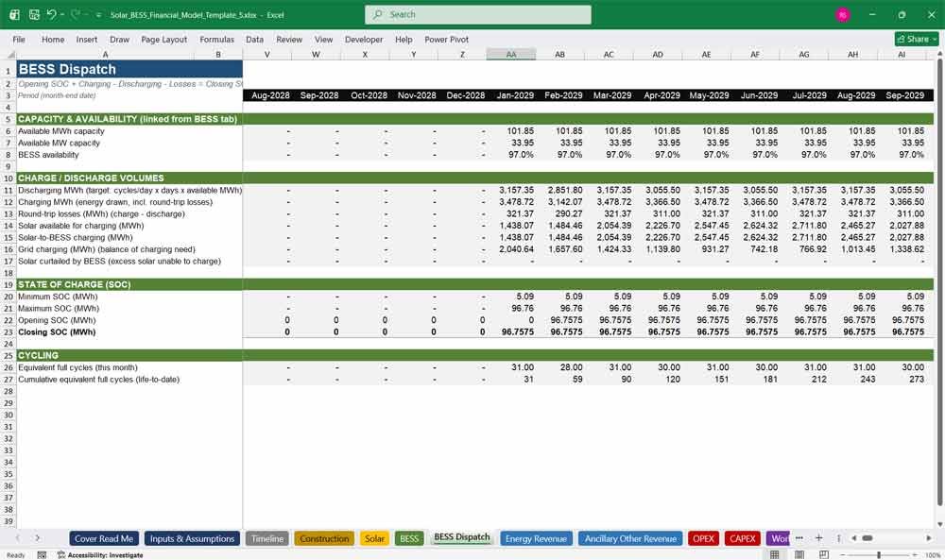Click horizontal scrollbar left arrow
Image resolution: width=945 pixels, height=560 pixels.
[x=854, y=537]
